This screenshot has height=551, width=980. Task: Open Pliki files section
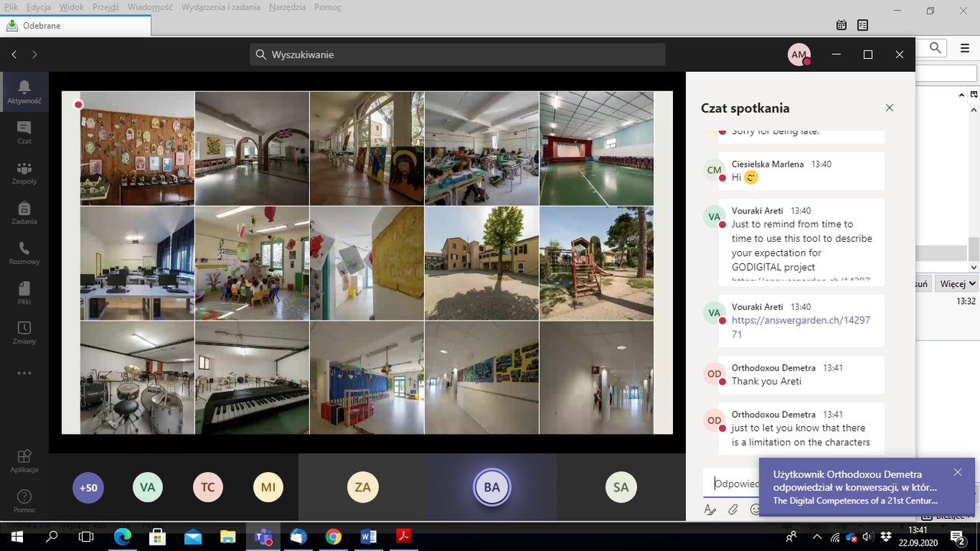[24, 292]
